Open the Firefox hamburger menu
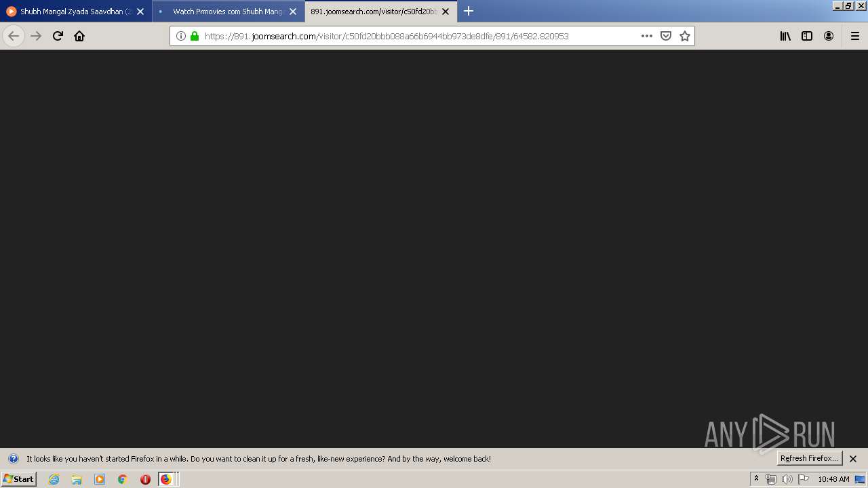This screenshot has width=868, height=488. pos(855,36)
